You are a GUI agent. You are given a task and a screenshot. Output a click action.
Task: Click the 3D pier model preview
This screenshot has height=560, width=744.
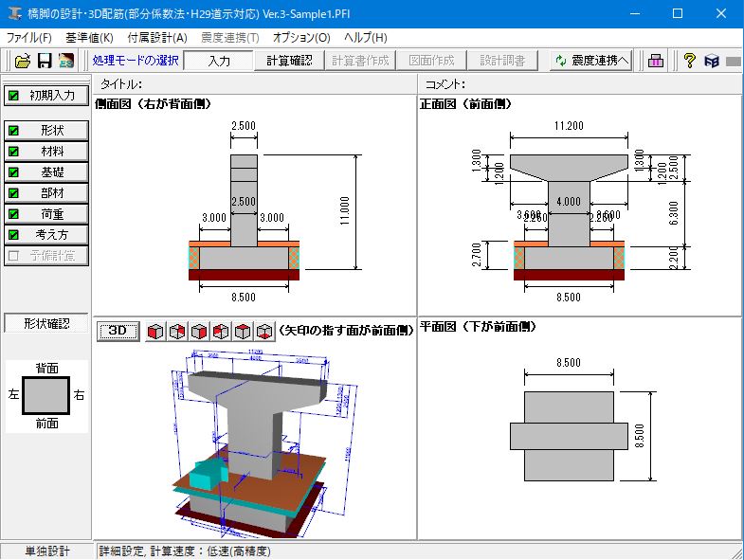256,442
